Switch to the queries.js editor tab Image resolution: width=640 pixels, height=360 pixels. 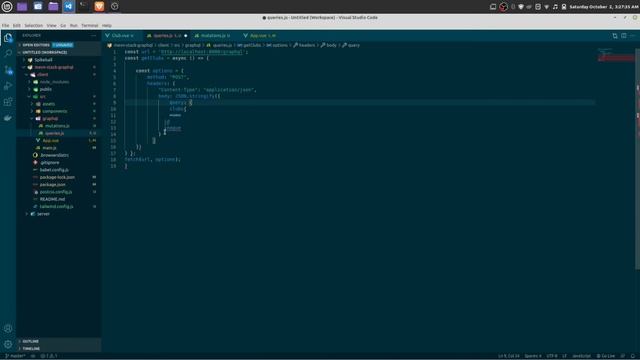click(x=167, y=36)
